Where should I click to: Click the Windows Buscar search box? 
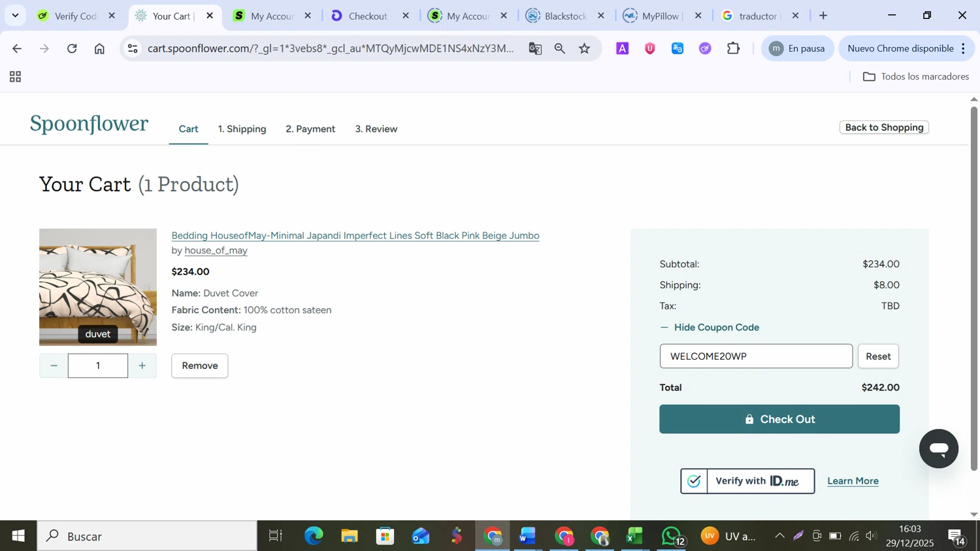(x=147, y=536)
